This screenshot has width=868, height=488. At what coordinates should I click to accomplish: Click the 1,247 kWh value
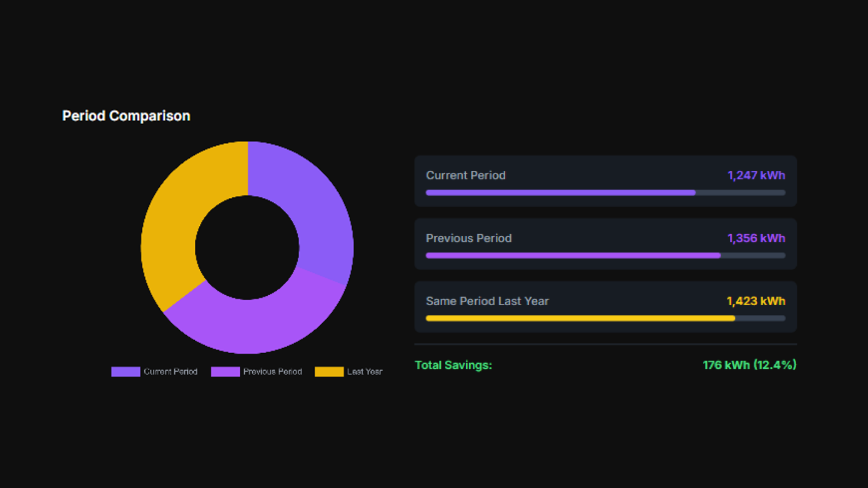pos(756,175)
